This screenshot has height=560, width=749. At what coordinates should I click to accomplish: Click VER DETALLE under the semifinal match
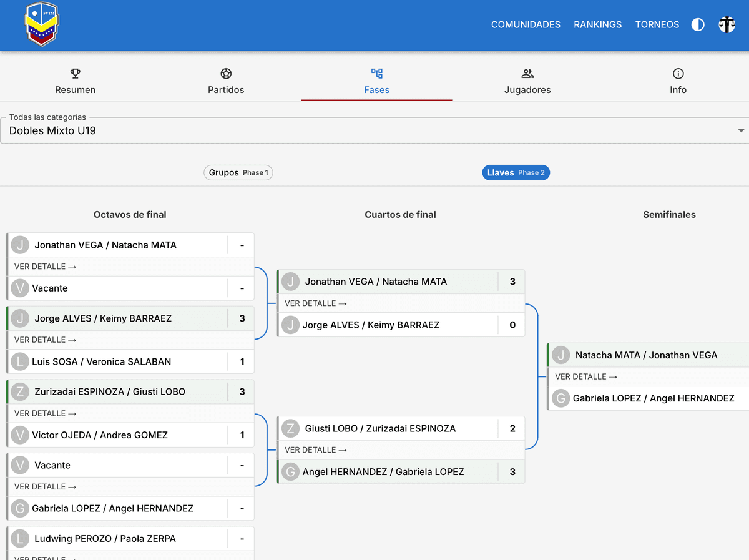(585, 376)
